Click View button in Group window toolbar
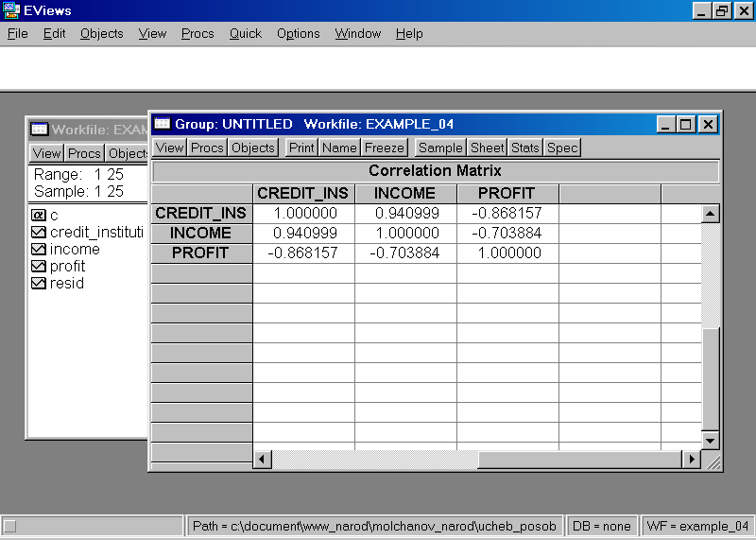Viewport: 756px width, 540px height. click(x=169, y=148)
